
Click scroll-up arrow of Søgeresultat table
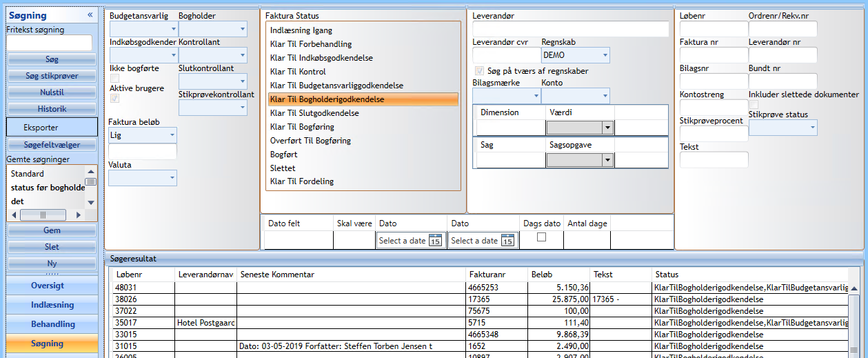pyautogui.click(x=855, y=290)
